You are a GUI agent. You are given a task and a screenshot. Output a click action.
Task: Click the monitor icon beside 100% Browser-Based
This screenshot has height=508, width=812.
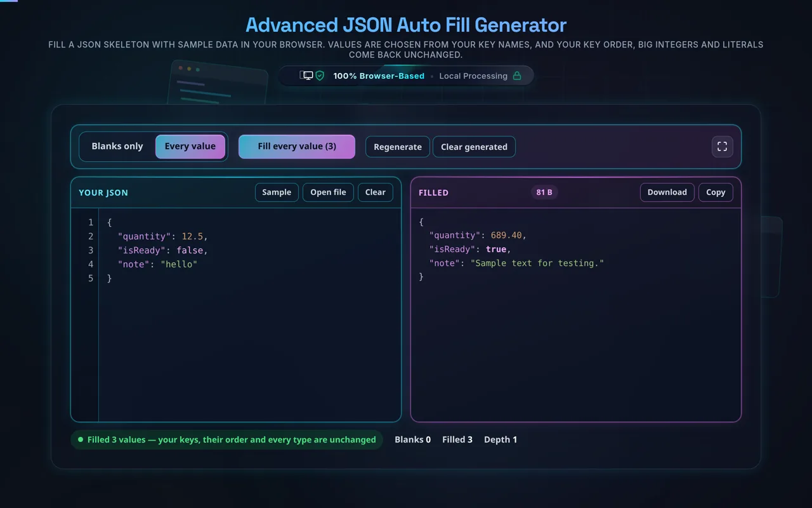(308, 76)
